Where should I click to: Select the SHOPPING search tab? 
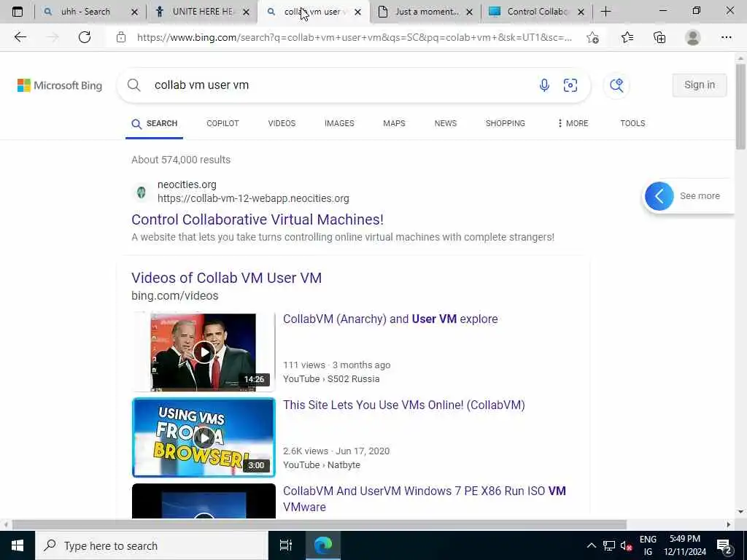point(505,123)
